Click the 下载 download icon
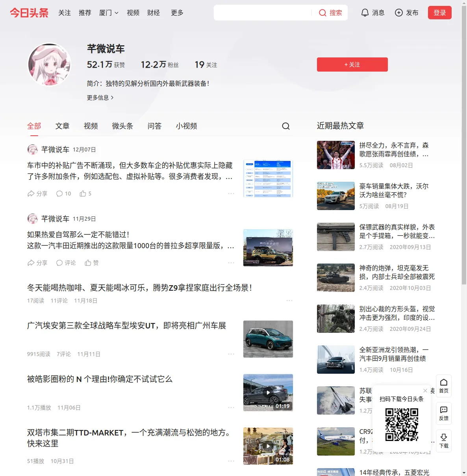Image resolution: width=467 pixels, height=476 pixels. pos(444,441)
